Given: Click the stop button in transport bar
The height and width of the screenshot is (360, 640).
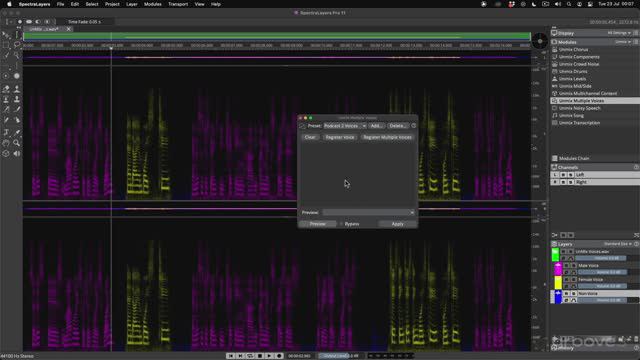Looking at the screenshot, I should (260, 356).
